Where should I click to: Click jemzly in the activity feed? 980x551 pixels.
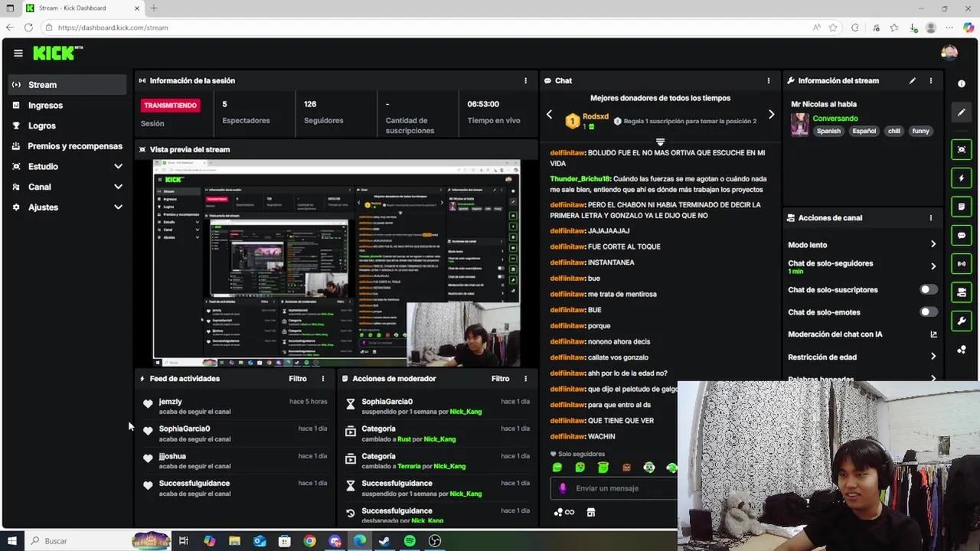pos(170,402)
